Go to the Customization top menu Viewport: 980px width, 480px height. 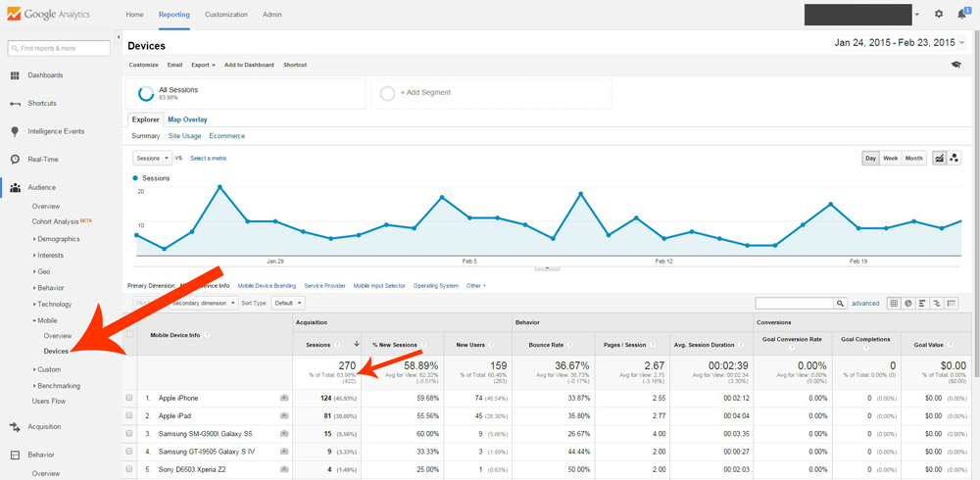click(225, 15)
